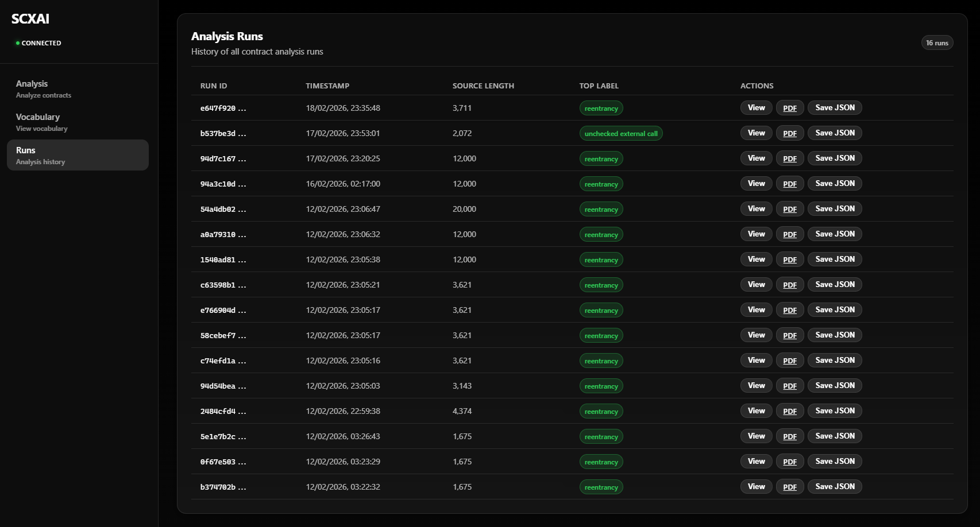Save JSON for run 0f67e503
Image resolution: width=980 pixels, height=527 pixels.
point(834,461)
